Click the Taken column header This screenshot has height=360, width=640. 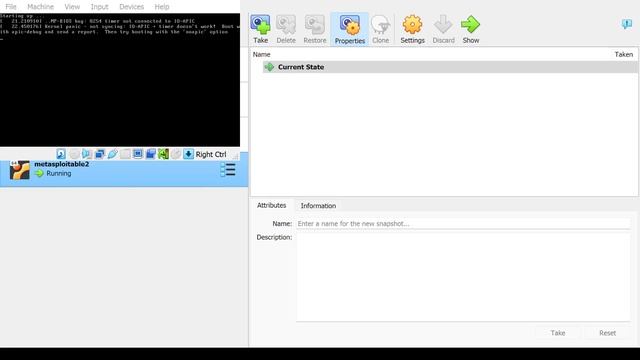624,54
